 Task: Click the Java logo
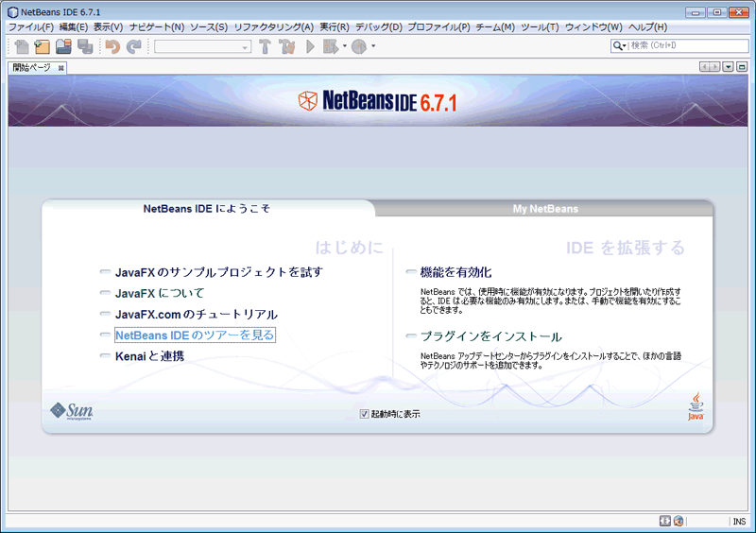click(x=696, y=406)
